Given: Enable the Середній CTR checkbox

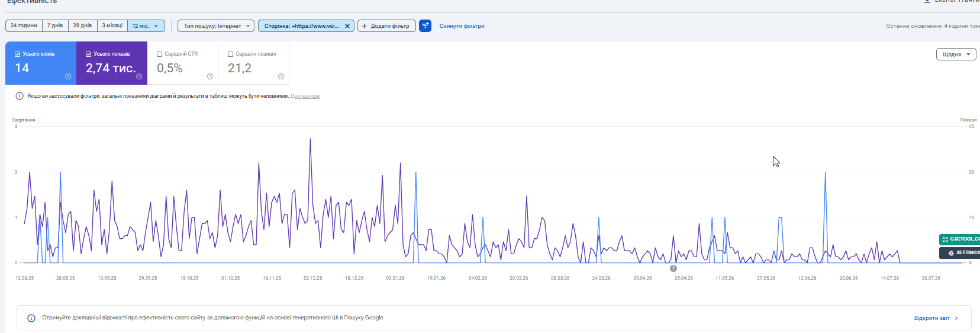Looking at the screenshot, I should tap(160, 54).
